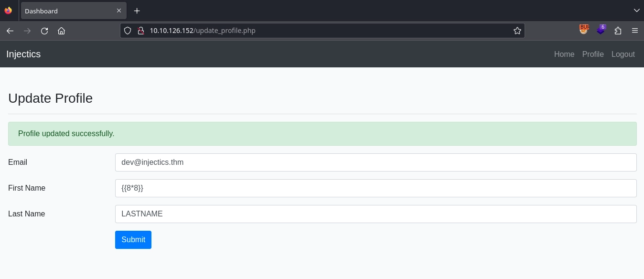Open the Firefox application menu

point(635,31)
